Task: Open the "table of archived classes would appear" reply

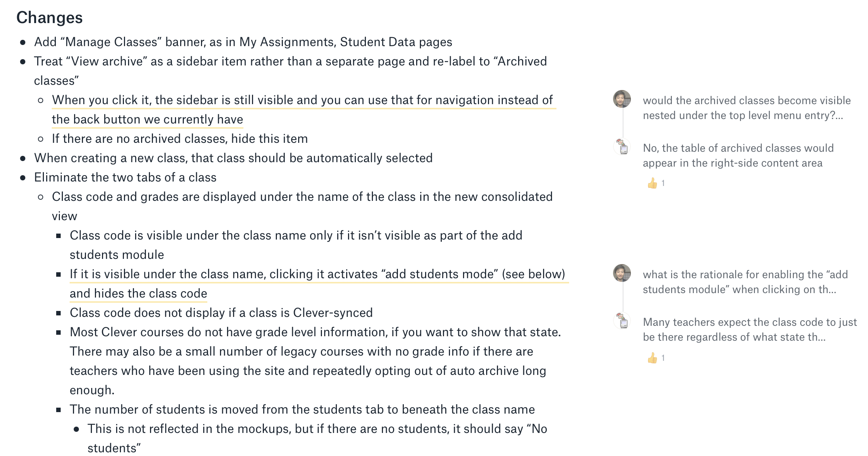Action: click(x=738, y=155)
